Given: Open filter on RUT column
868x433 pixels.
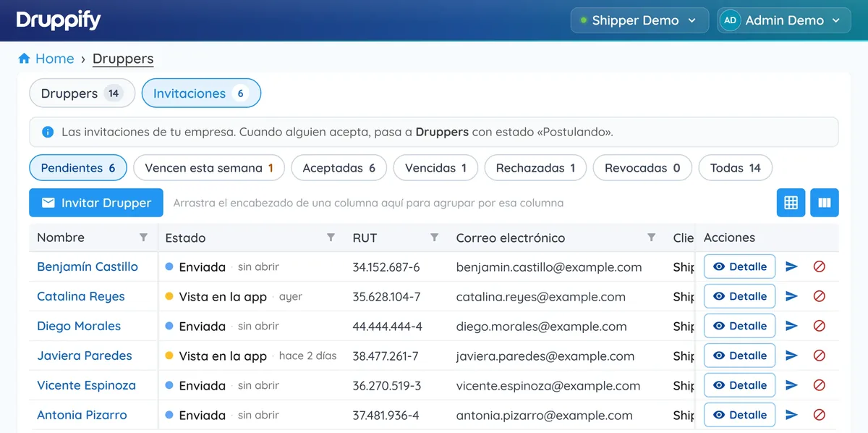Looking at the screenshot, I should [434, 237].
